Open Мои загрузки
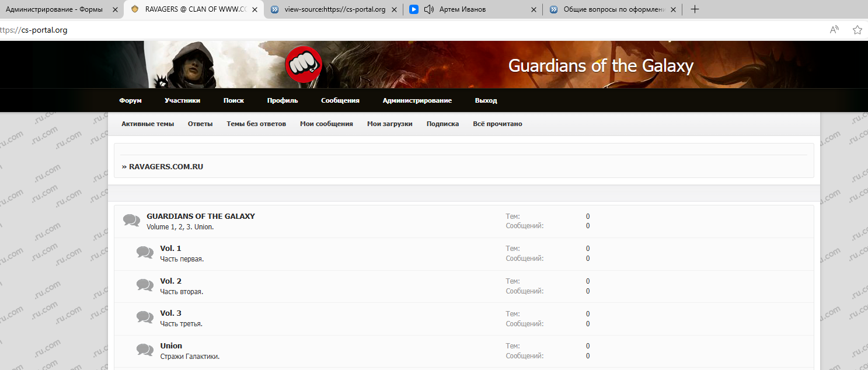The image size is (868, 370). pos(390,124)
